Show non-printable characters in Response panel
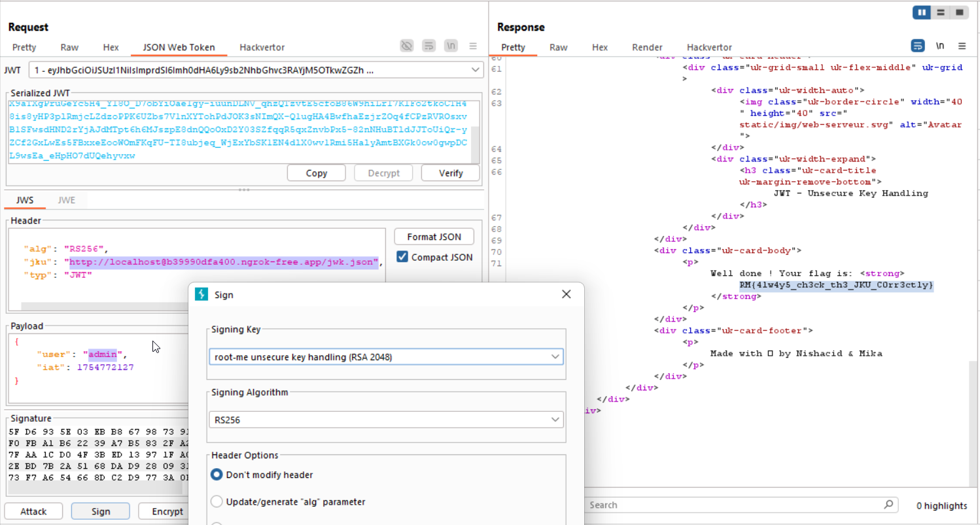This screenshot has height=525, width=980. 940,46
